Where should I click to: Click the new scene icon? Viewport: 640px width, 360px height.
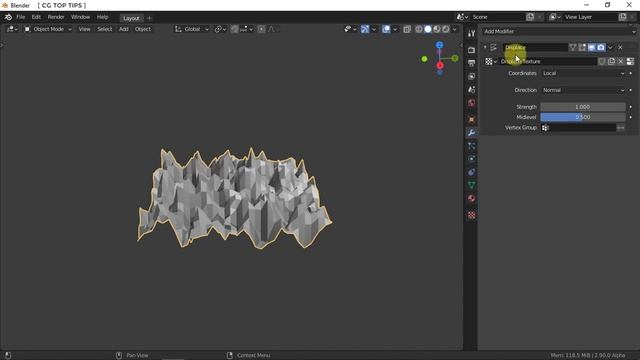coord(530,17)
